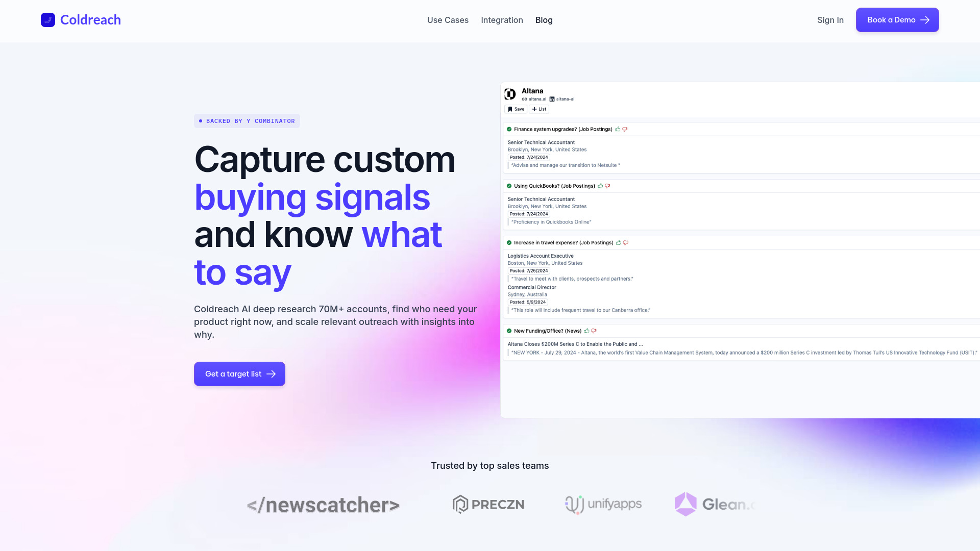Click the Altana company logo icon
The image size is (980, 551).
click(509, 93)
